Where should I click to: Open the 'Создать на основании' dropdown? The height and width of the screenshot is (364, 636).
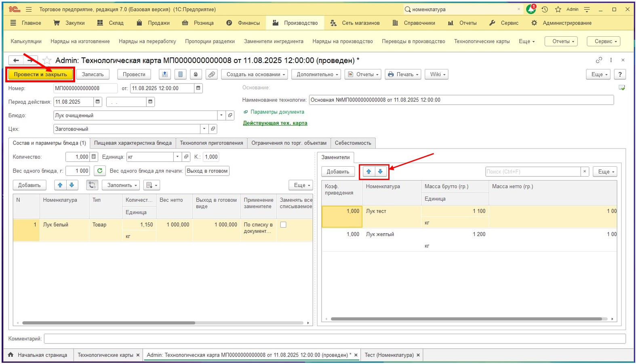click(x=254, y=74)
